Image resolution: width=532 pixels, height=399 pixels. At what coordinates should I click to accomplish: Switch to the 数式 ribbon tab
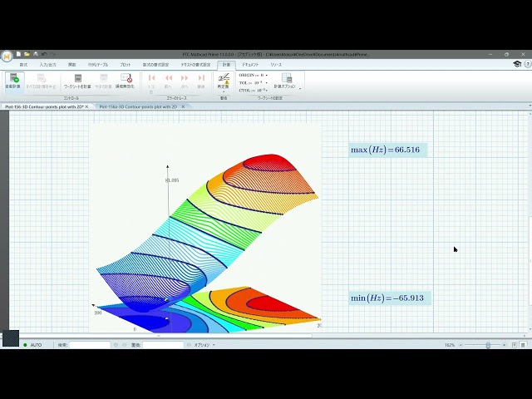(x=23, y=65)
